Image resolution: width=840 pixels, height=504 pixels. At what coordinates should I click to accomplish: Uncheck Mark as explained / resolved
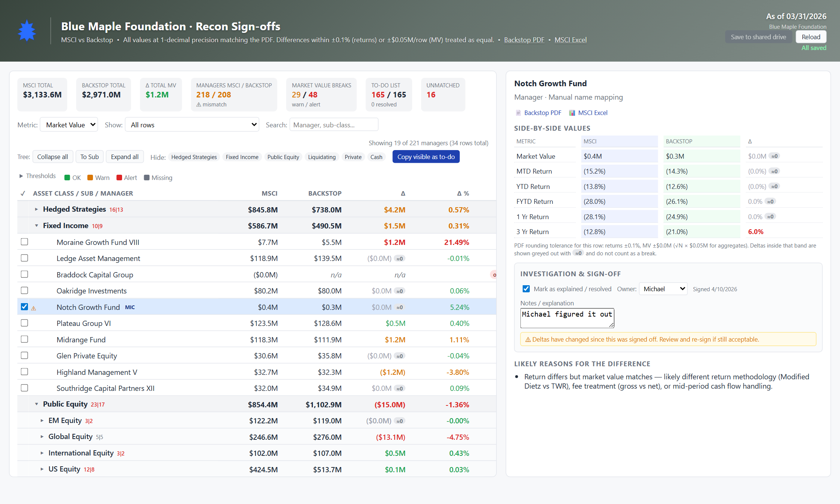click(x=526, y=289)
